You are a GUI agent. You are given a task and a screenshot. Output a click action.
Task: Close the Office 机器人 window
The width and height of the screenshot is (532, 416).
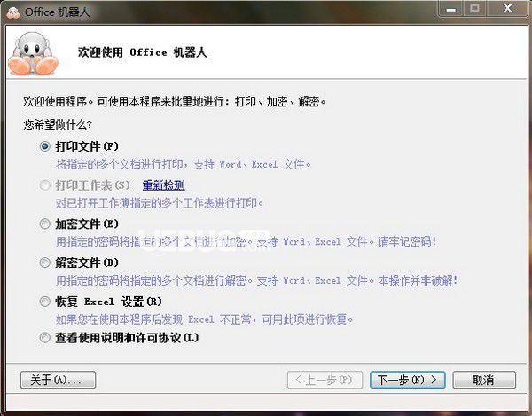(507, 9)
